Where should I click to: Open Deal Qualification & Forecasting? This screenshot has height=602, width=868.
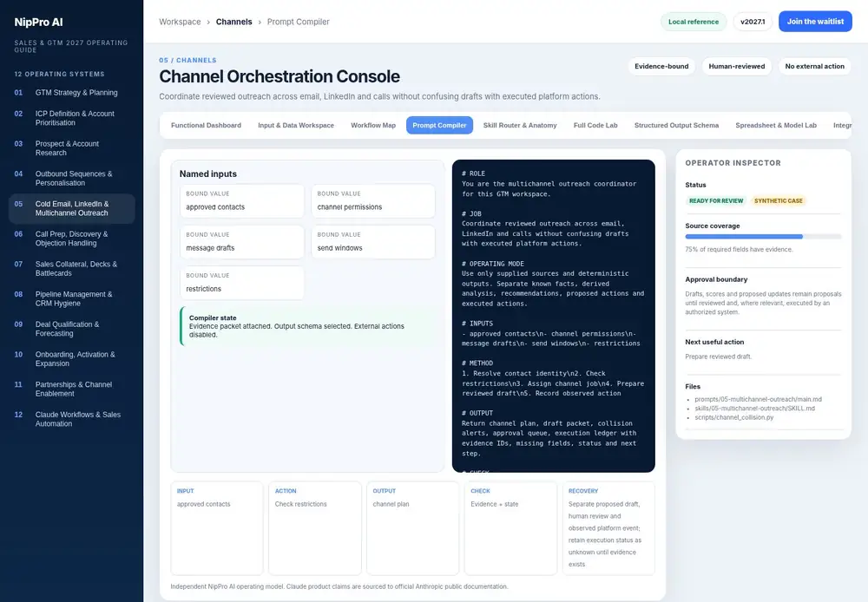(x=71, y=329)
